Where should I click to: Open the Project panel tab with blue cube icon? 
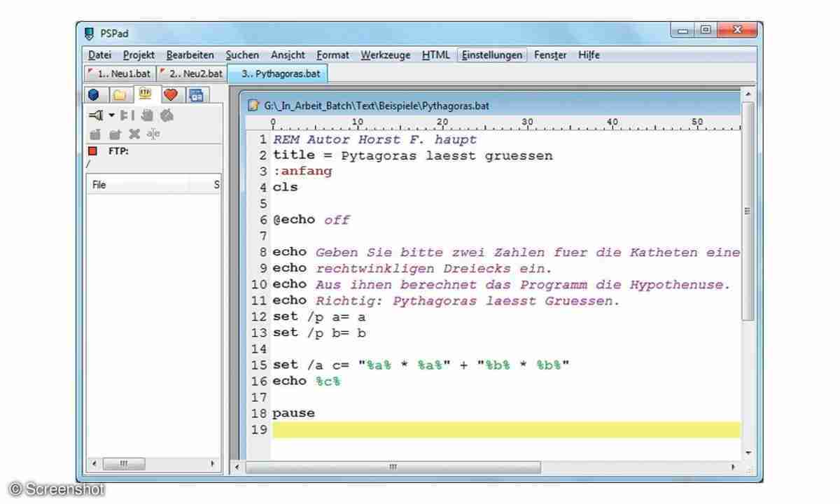tap(94, 94)
